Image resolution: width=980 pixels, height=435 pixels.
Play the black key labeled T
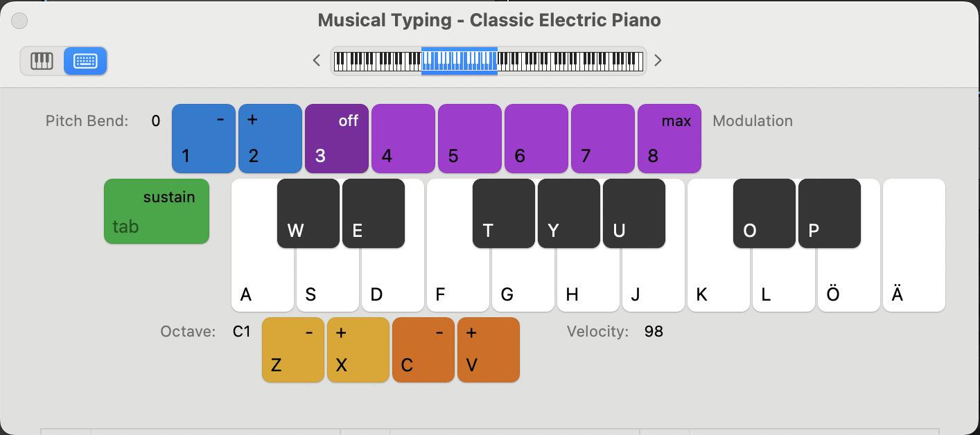503,213
